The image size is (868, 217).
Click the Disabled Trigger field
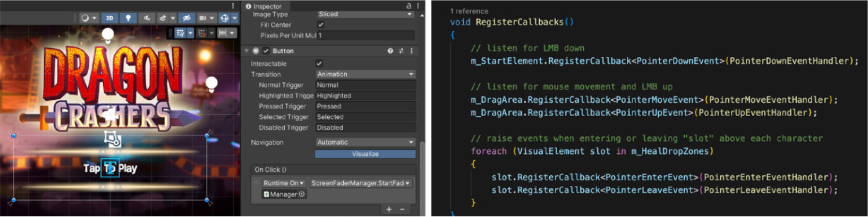[x=365, y=128]
